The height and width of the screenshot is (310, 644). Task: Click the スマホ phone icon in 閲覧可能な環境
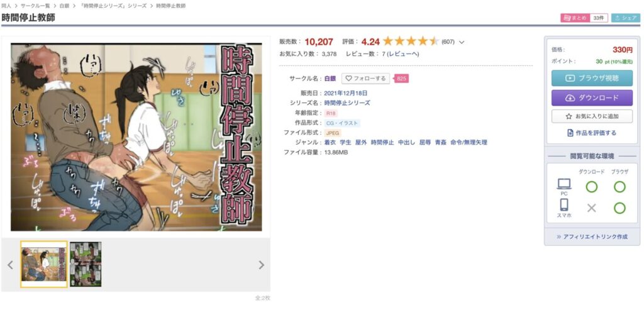(564, 205)
